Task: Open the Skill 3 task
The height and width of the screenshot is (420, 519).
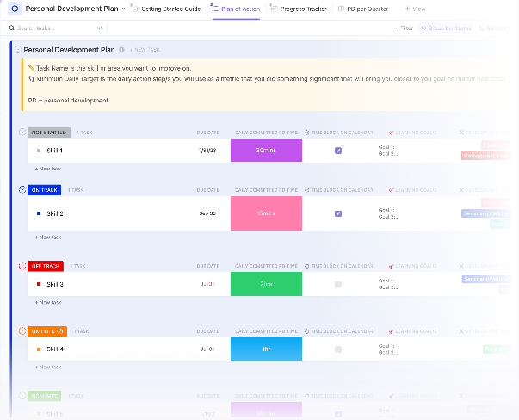Action: click(x=55, y=284)
